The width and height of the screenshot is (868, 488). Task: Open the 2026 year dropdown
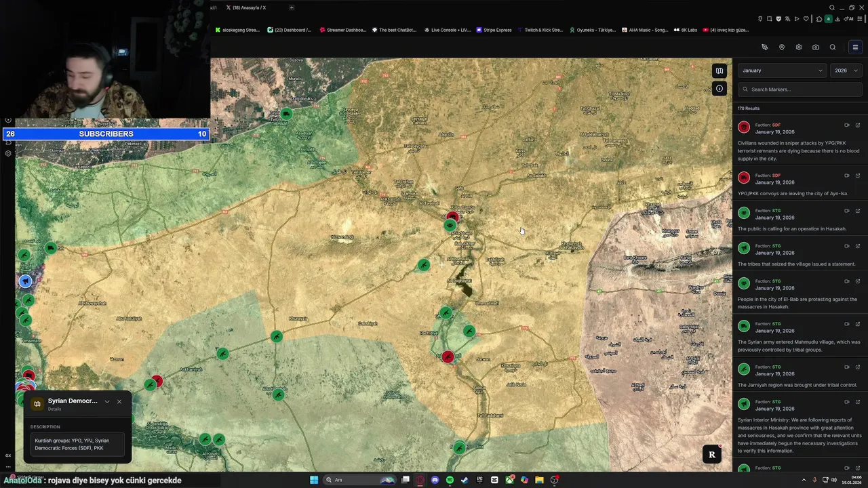(x=846, y=70)
